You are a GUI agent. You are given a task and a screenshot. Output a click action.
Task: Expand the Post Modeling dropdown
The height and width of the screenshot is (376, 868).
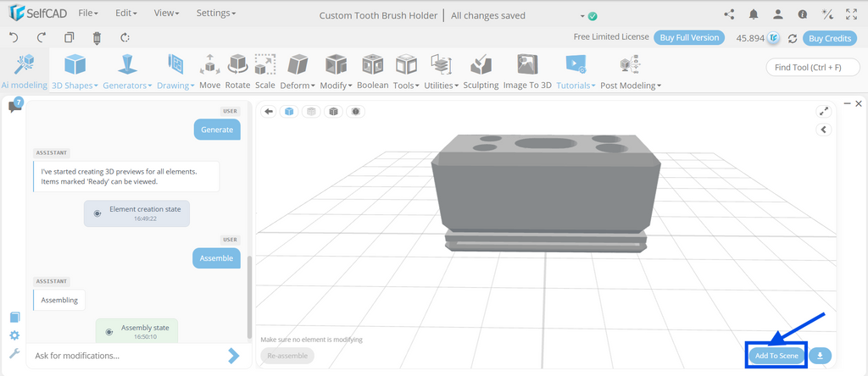point(631,86)
